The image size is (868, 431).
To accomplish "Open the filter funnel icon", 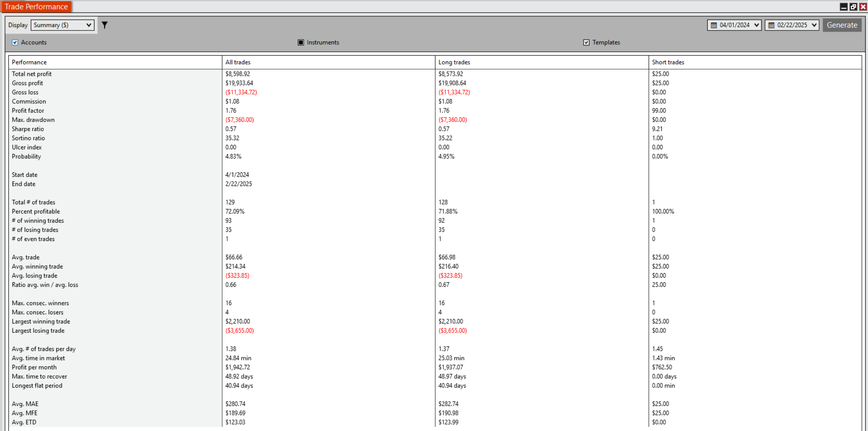I will (x=105, y=25).
